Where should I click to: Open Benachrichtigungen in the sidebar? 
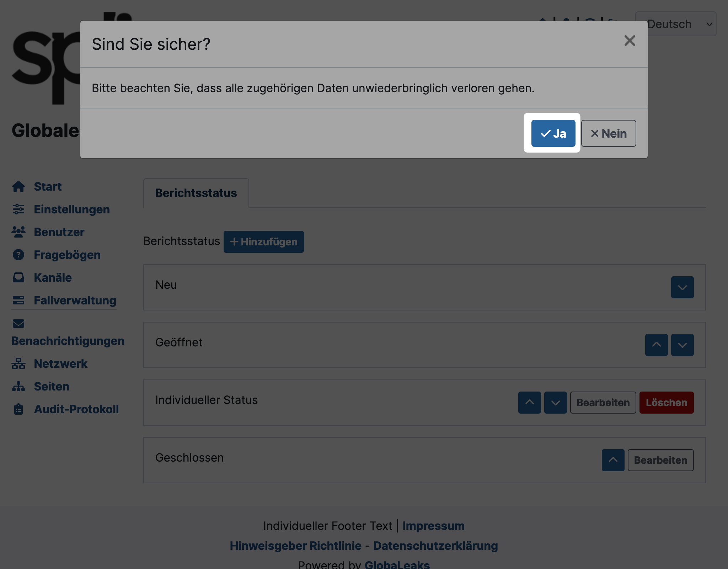click(68, 341)
